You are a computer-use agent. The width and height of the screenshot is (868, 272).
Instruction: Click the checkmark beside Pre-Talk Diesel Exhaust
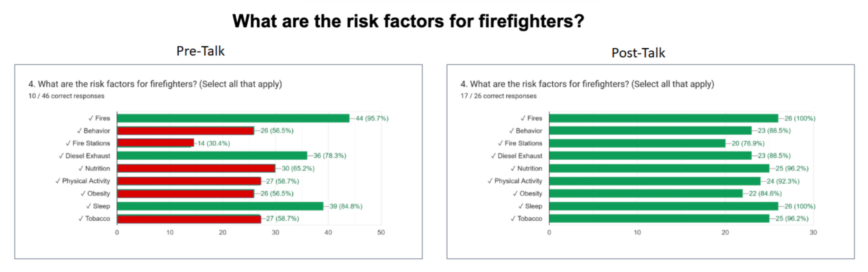61,156
